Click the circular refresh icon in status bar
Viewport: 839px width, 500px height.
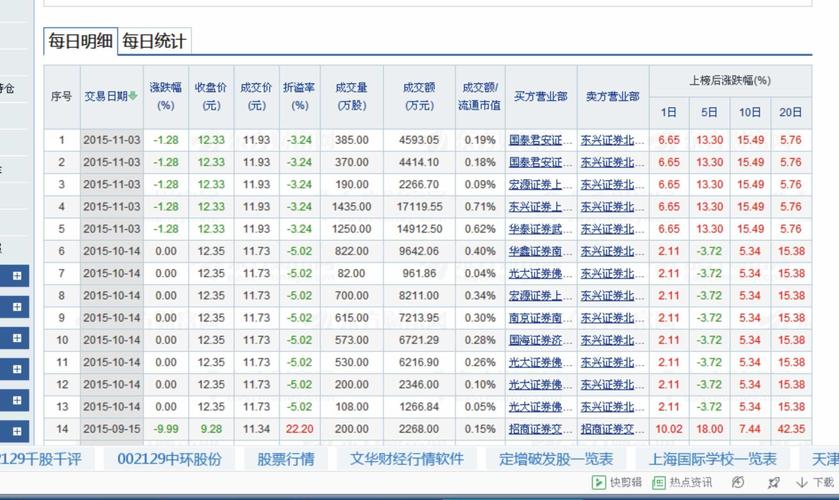coord(738,482)
